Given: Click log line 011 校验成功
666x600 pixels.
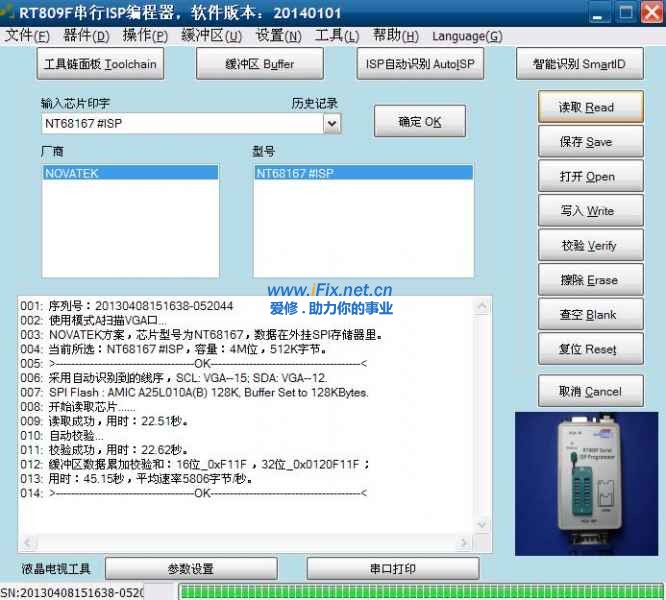Looking at the screenshot, I should tap(104, 450).
